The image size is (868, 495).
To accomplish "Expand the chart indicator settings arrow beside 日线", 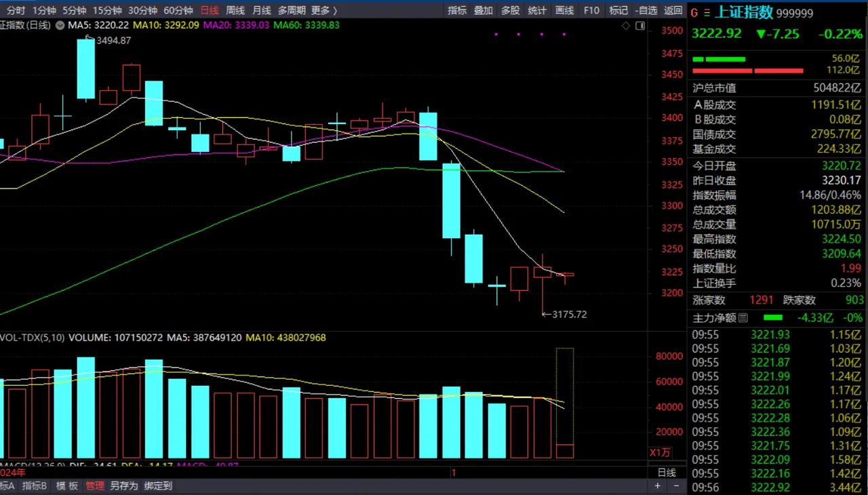I will (x=60, y=25).
